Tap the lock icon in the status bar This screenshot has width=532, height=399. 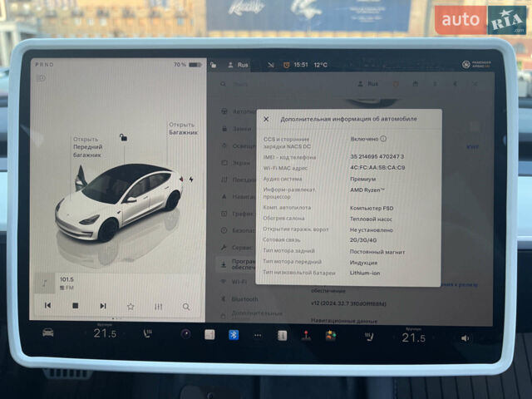(214, 65)
